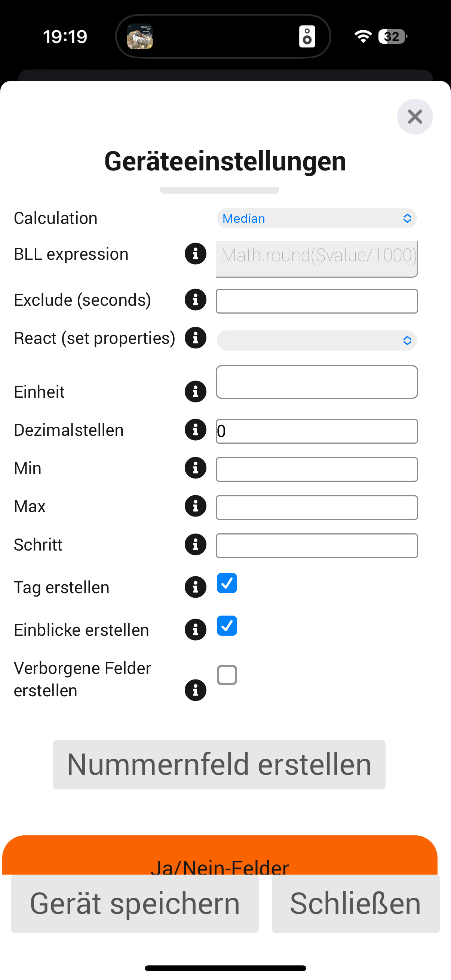Close the Geräteeinstellungen dialog with X

coord(415,117)
